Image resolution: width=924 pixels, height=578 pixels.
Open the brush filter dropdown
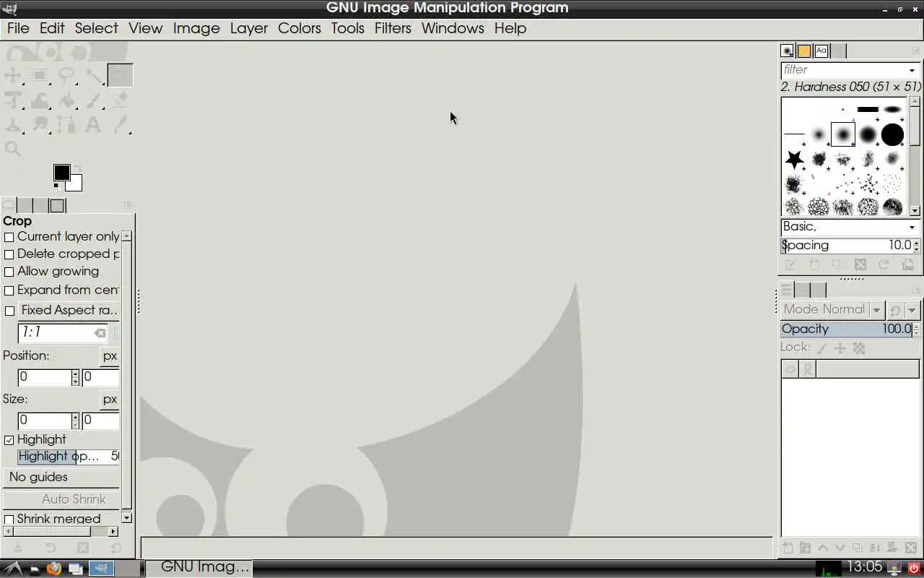[912, 70]
